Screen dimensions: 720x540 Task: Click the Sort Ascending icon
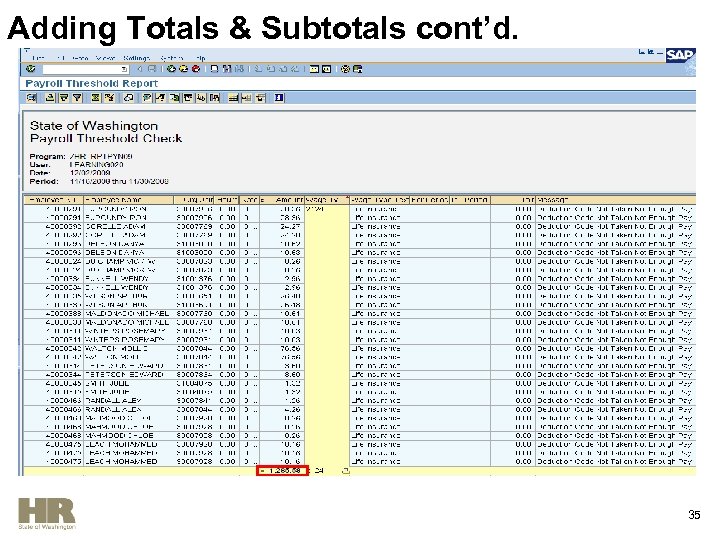[x=51, y=97]
